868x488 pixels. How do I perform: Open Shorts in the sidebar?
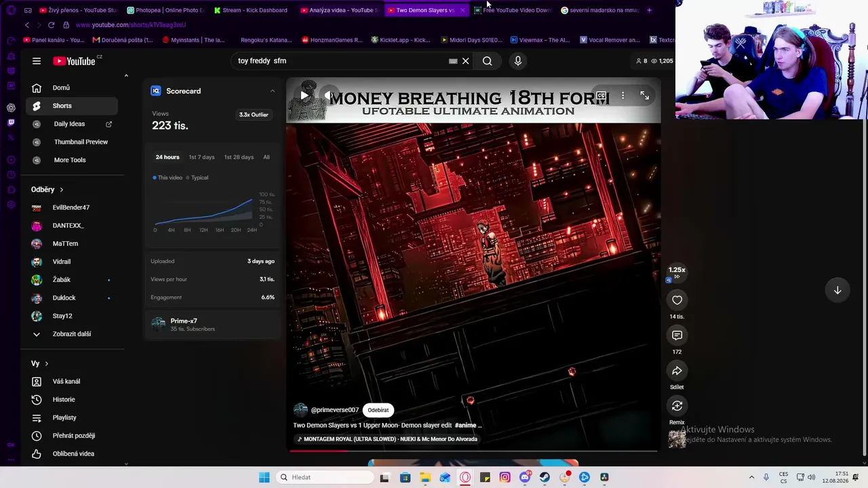(x=72, y=106)
